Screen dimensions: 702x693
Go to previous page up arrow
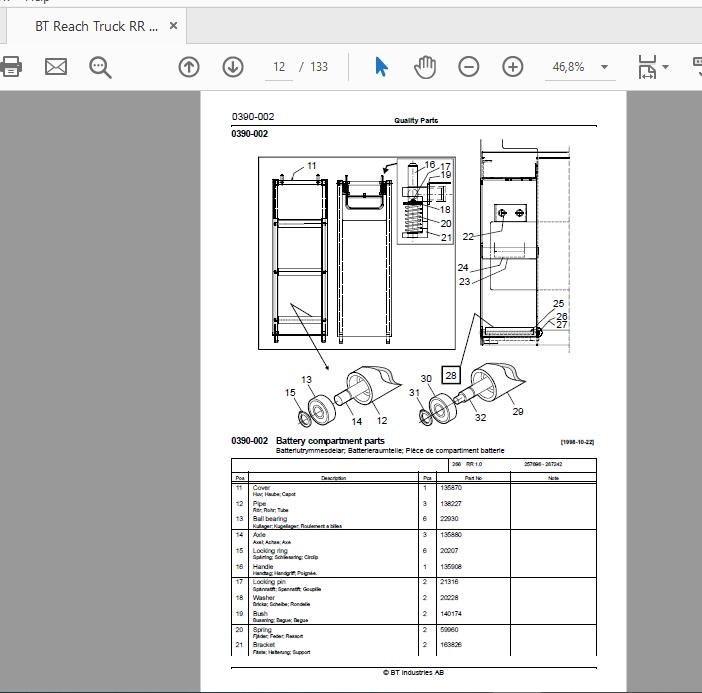(189, 67)
